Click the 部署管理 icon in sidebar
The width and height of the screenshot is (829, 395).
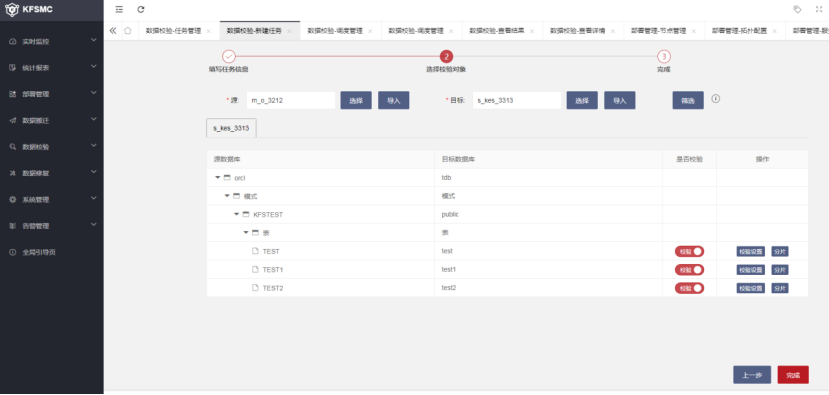coord(13,94)
